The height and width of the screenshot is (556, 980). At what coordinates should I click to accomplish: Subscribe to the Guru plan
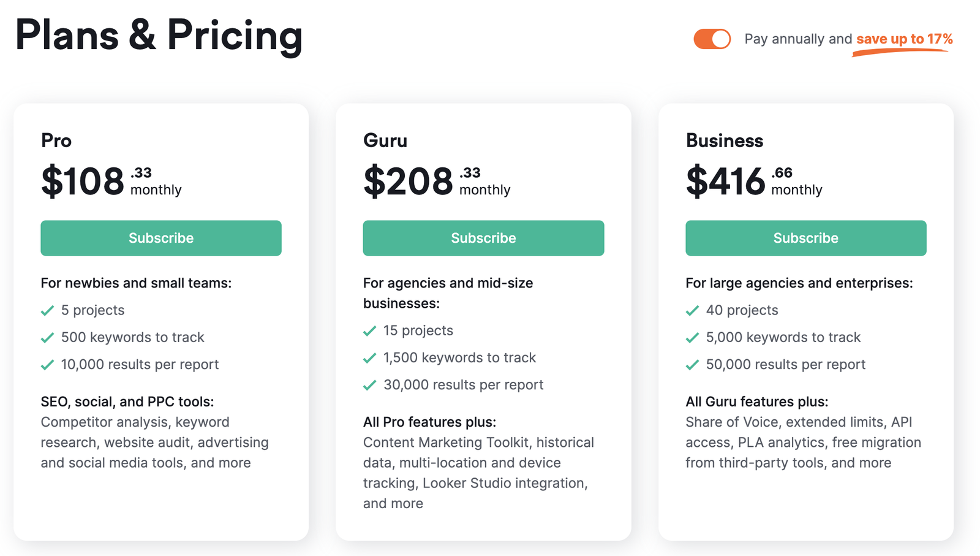(x=483, y=238)
